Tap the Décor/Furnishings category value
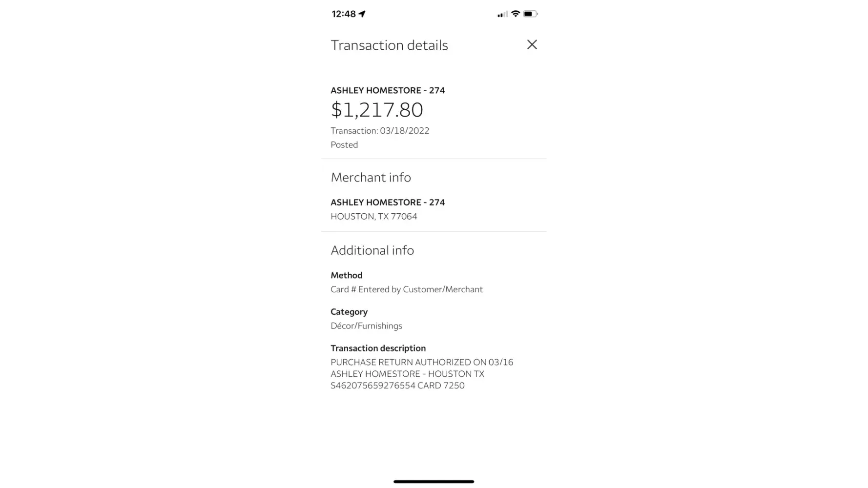868x488 pixels. 366,326
